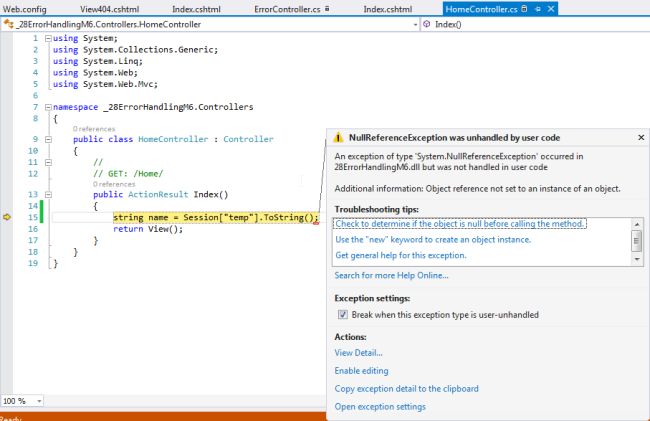
Task: Click 'Use the new keyword' tip link
Action: click(x=433, y=240)
